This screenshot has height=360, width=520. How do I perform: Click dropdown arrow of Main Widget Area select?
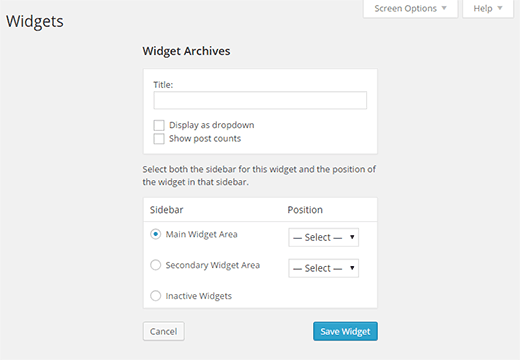point(352,237)
